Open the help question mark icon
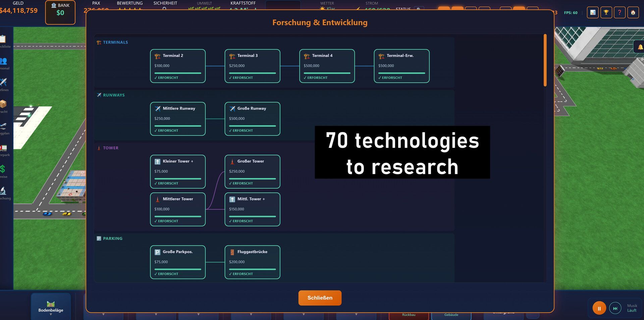 [620, 13]
